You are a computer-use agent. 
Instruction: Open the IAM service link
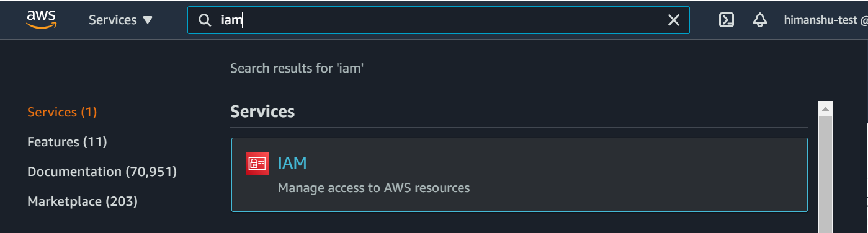[x=292, y=163]
